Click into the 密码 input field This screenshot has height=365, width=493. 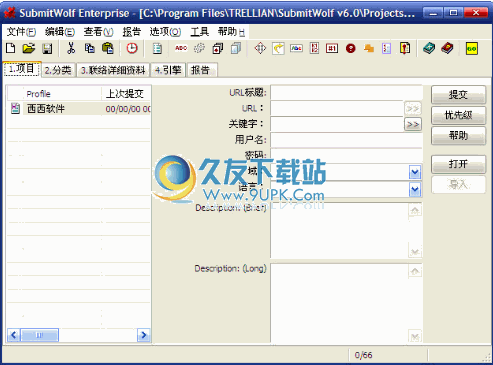346,155
